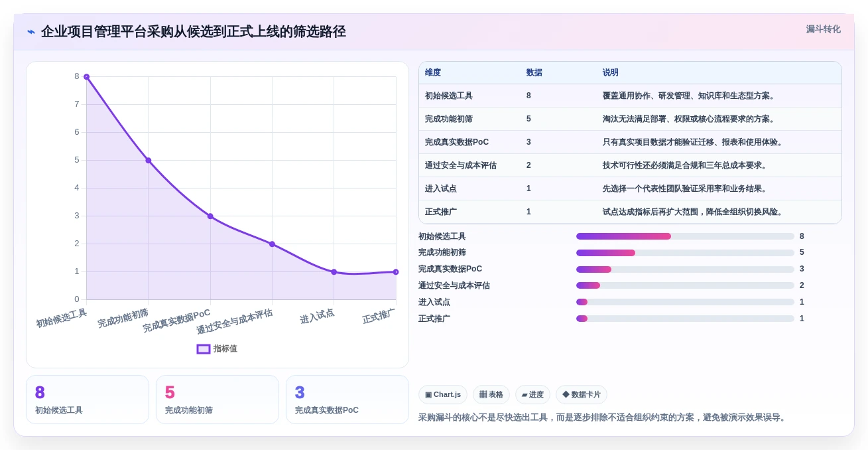Click the 数据 column header

point(534,72)
